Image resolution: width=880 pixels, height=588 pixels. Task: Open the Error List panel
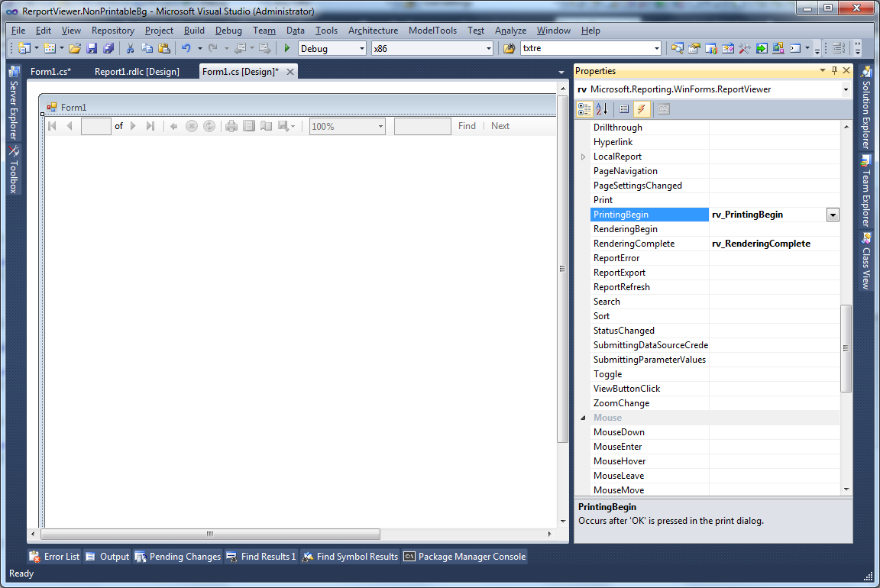click(55, 557)
